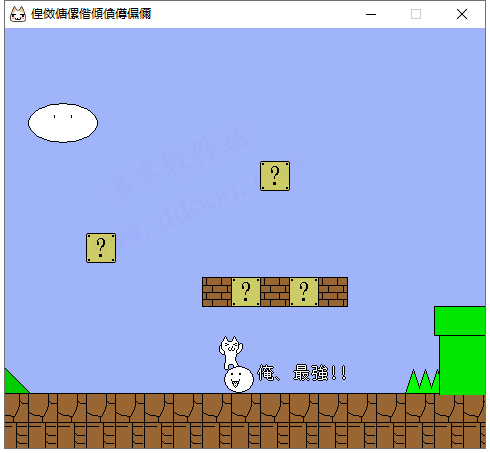The width and height of the screenshot is (490, 453).
Task: Click the green spiky grass beside the pipe
Action: (x=422, y=381)
